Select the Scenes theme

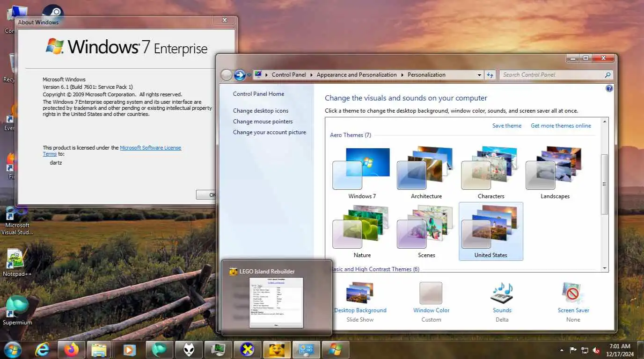[426, 232]
